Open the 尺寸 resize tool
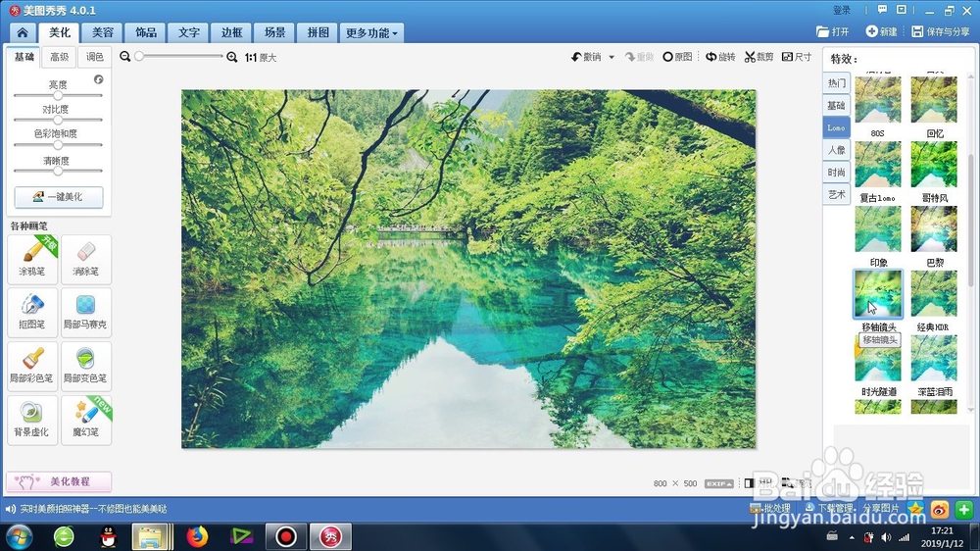Viewport: 980px width, 551px height. (797, 57)
